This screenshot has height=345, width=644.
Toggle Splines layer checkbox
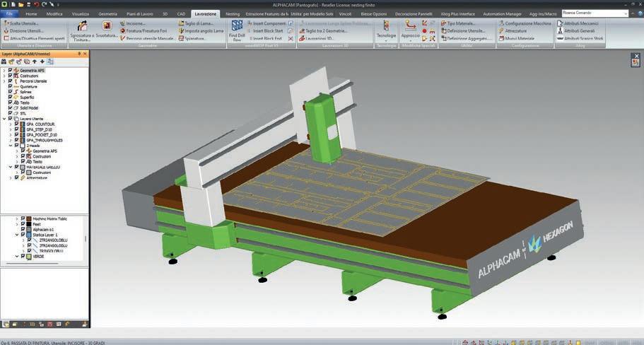[11, 92]
